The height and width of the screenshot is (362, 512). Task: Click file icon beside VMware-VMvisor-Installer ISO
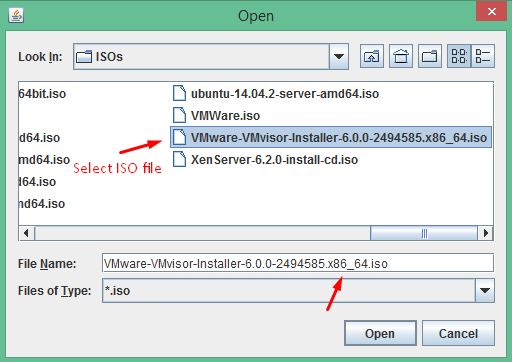[179, 137]
